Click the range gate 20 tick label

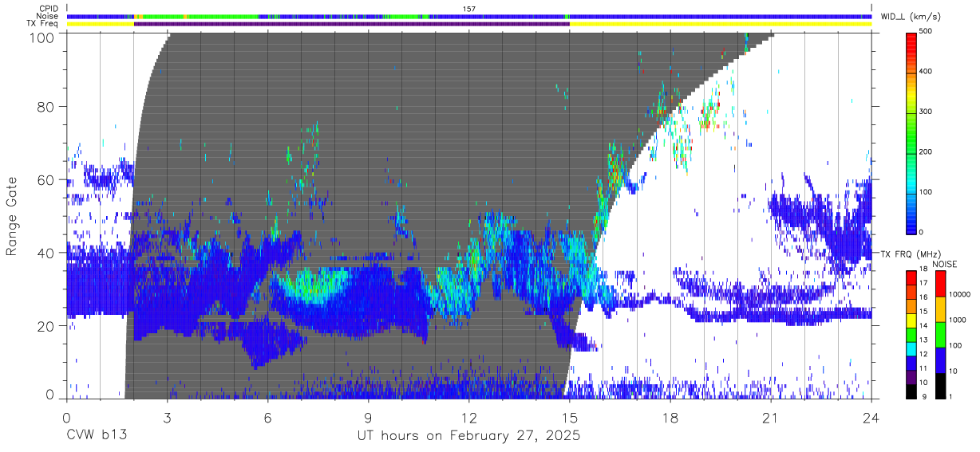pos(45,326)
